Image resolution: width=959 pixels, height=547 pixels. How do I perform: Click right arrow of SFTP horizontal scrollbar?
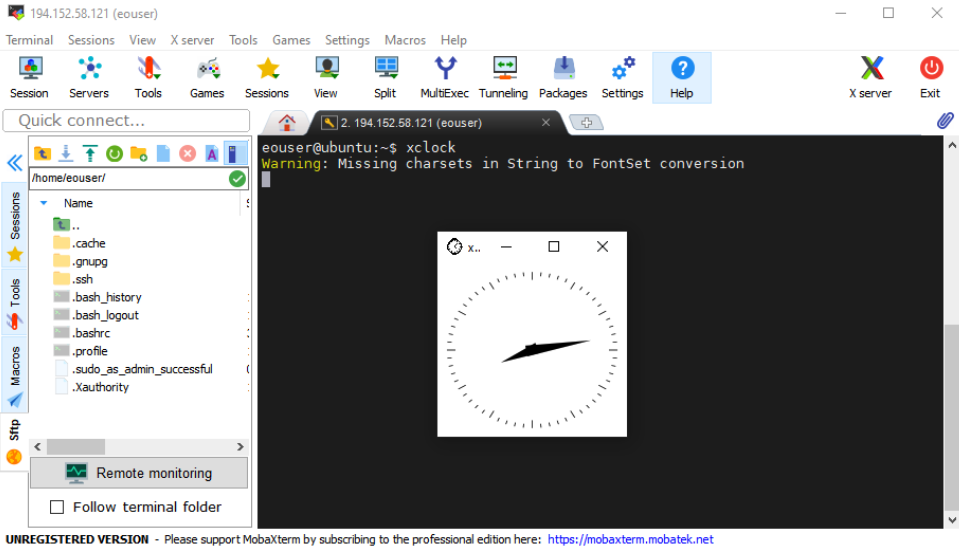pos(240,447)
